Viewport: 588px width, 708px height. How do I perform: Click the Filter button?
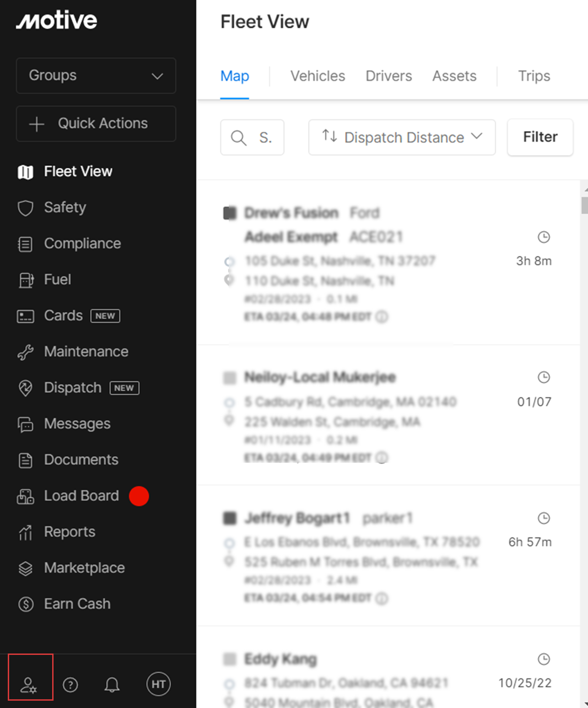[540, 137]
